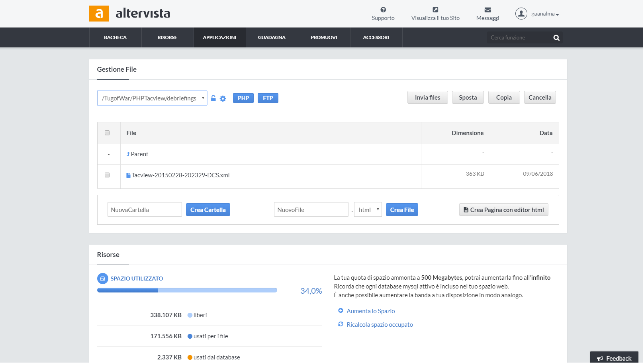Click the orange usati dal database dot
Viewport: 644px width, 363px height.
click(190, 357)
